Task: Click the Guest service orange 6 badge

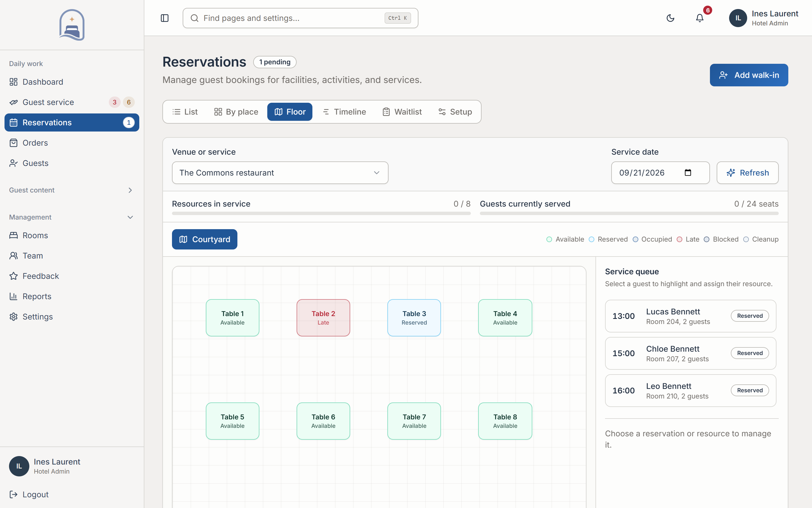Action: pyautogui.click(x=129, y=102)
